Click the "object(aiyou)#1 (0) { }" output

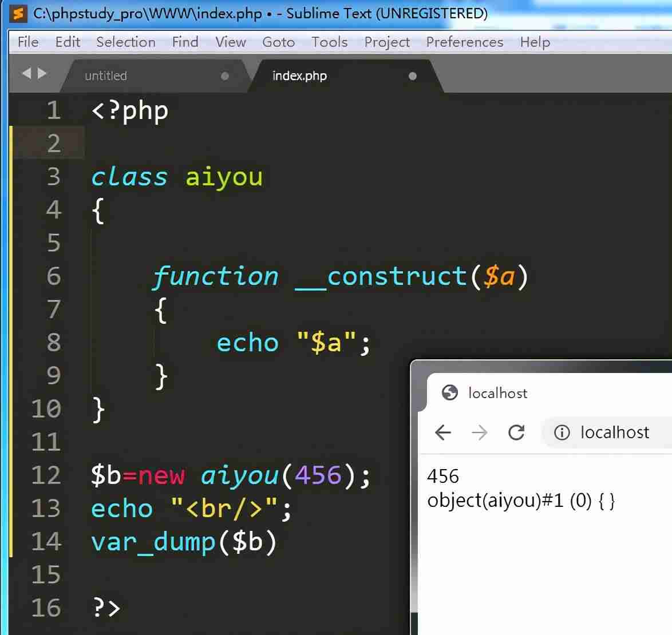(x=521, y=501)
